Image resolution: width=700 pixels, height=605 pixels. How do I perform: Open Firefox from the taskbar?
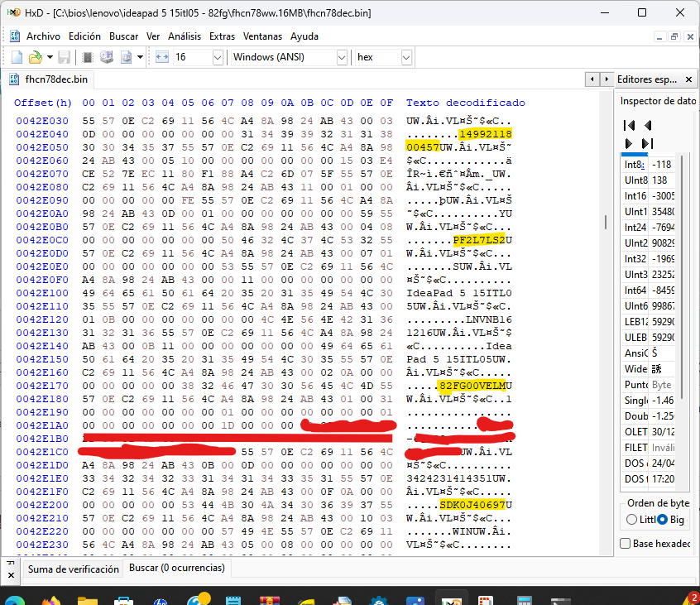click(x=51, y=598)
